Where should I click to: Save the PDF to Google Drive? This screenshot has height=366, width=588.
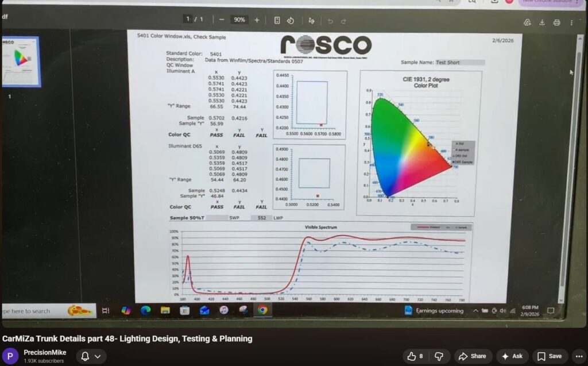pos(527,22)
